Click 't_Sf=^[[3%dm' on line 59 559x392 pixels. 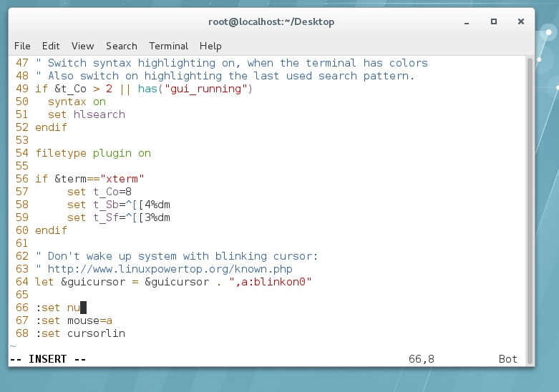pos(132,217)
